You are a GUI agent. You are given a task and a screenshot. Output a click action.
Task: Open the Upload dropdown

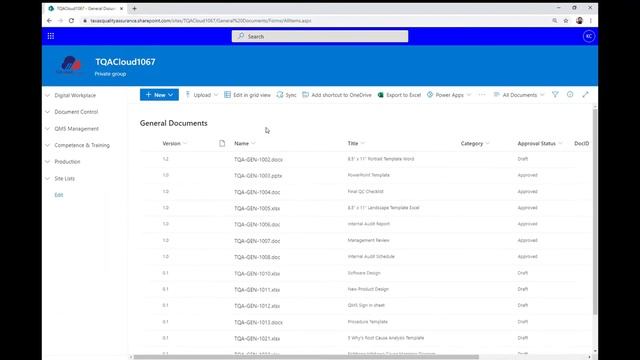pos(202,95)
